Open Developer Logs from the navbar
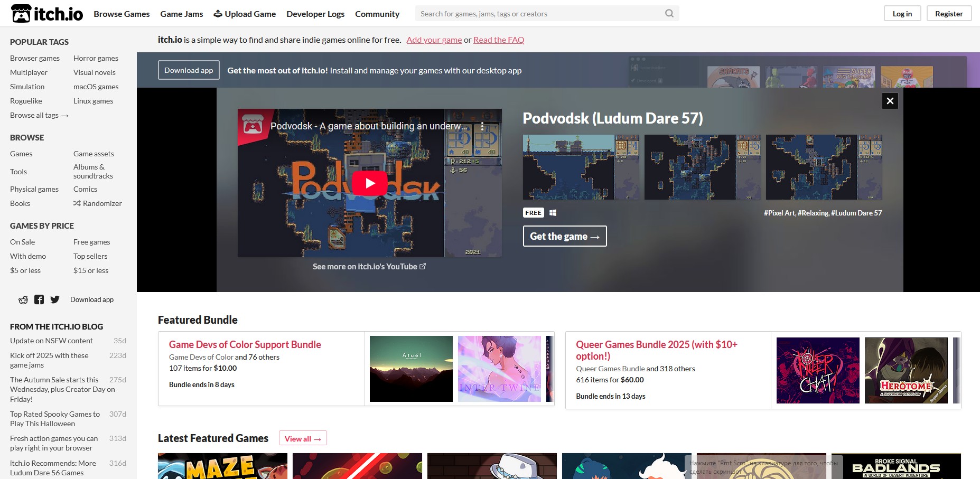 pyautogui.click(x=315, y=14)
